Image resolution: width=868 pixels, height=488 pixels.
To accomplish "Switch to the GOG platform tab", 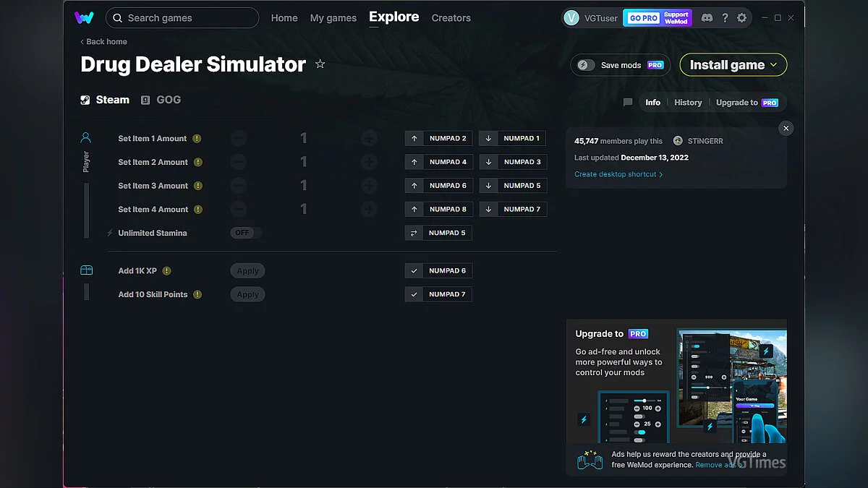I will click(161, 100).
